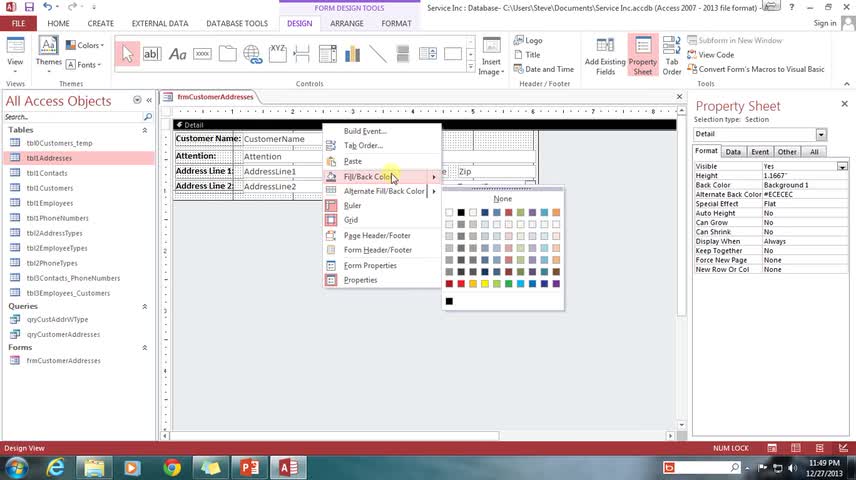Select the List Box control
856x480 pixels.
pyautogui.click(x=427, y=54)
